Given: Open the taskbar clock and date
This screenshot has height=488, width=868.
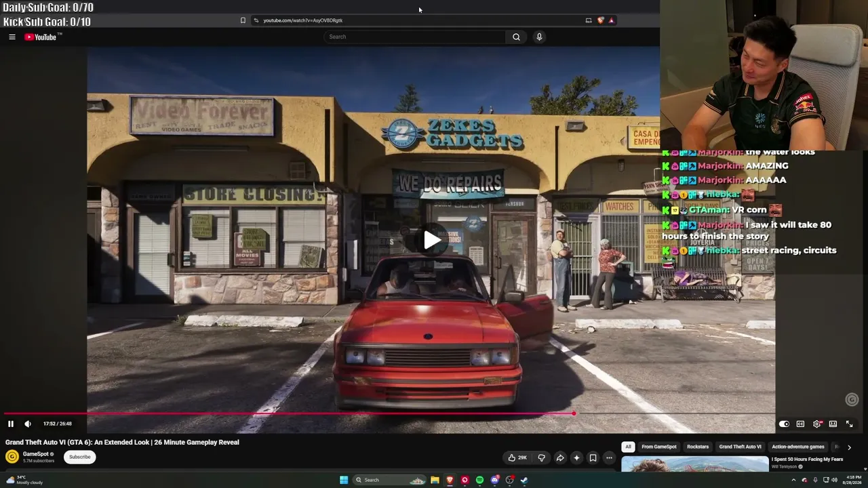Looking at the screenshot, I should [852, 480].
